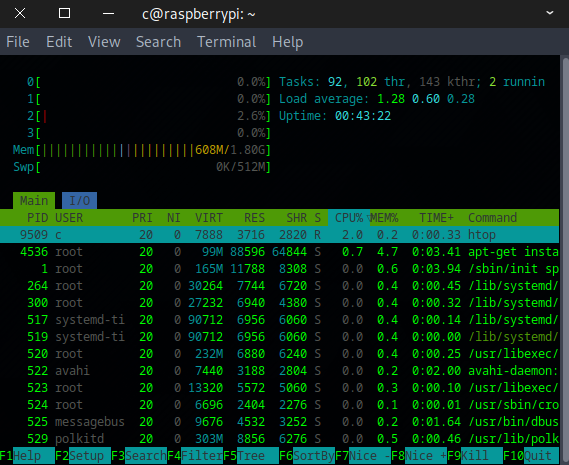The height and width of the screenshot is (465, 569).
Task: Sort by the Command column header
Action: coord(492,217)
